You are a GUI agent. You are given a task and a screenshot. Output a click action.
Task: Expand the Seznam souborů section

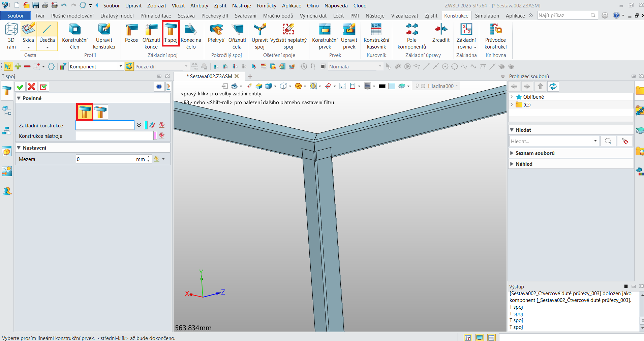[512, 153]
